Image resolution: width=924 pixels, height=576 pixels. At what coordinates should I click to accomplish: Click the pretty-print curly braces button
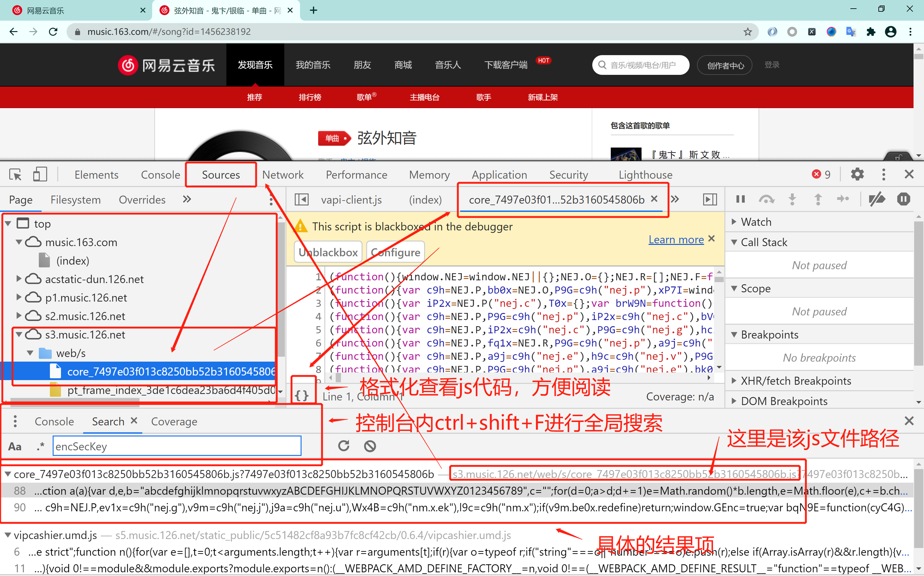[302, 395]
